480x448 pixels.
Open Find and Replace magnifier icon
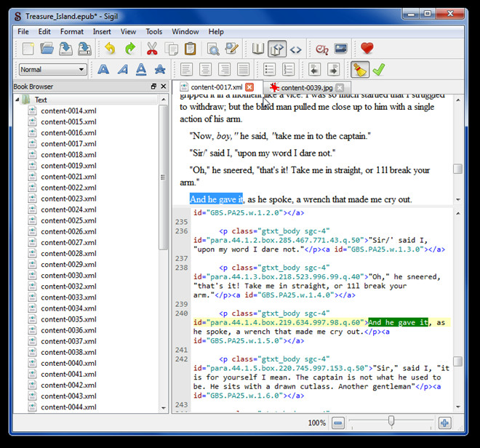click(213, 49)
